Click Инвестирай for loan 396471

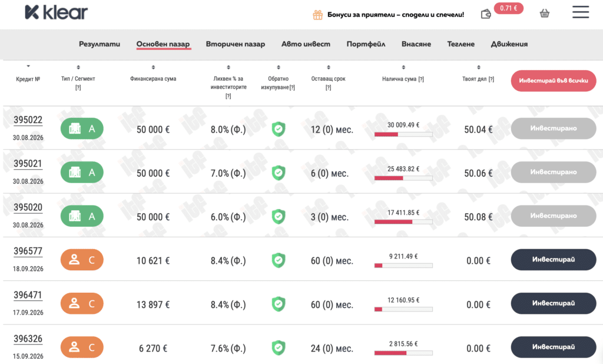[554, 303]
